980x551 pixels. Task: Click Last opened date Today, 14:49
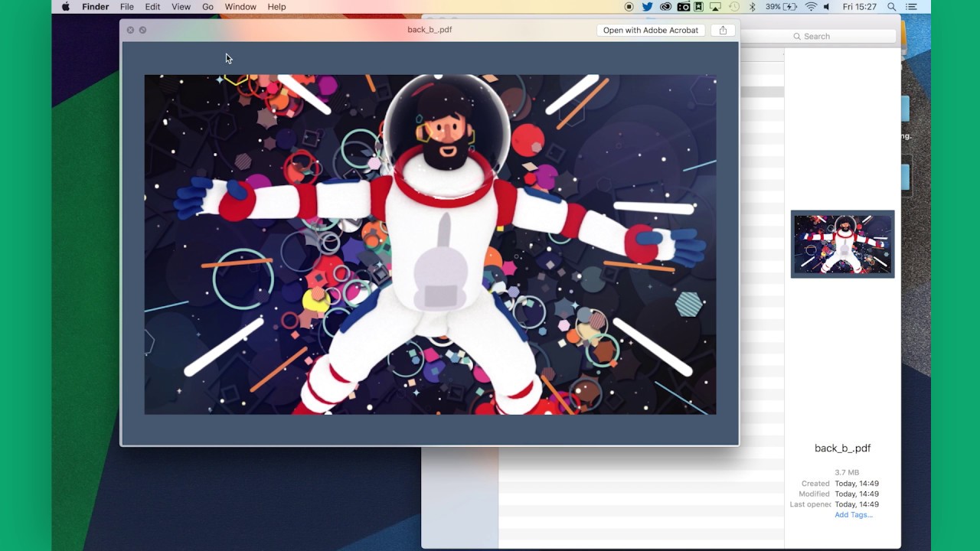pyautogui.click(x=857, y=504)
